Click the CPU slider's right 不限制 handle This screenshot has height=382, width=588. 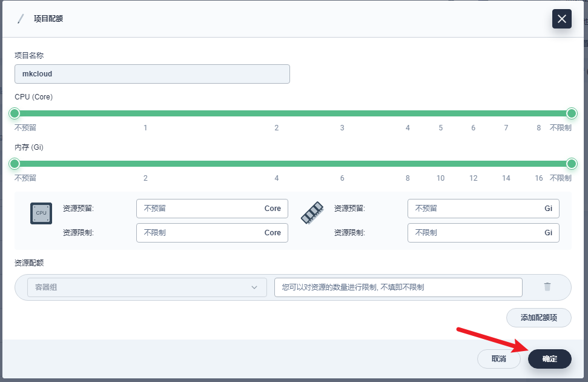(x=571, y=113)
